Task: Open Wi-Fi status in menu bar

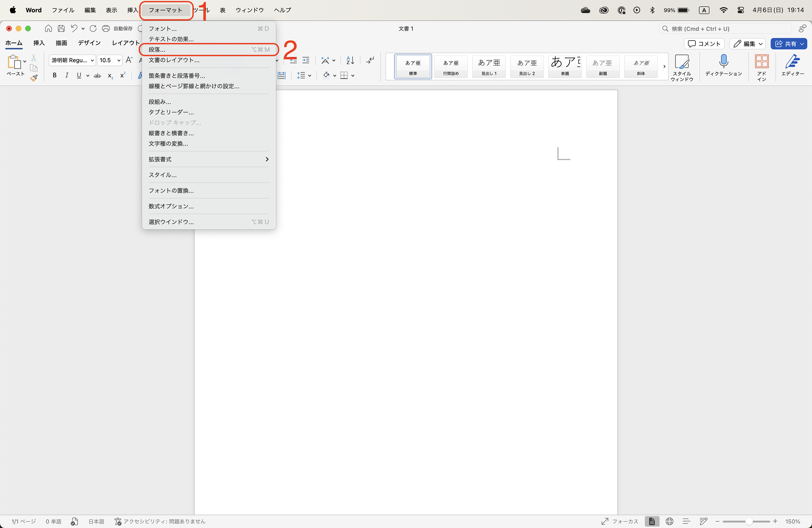Action: (723, 10)
